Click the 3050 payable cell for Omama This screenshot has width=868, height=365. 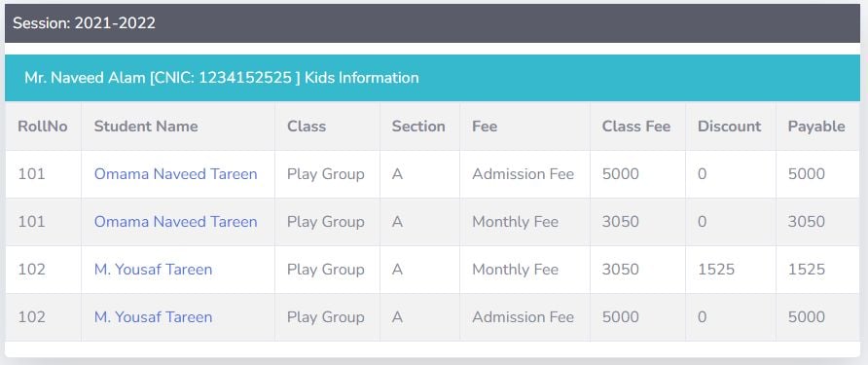817,222
